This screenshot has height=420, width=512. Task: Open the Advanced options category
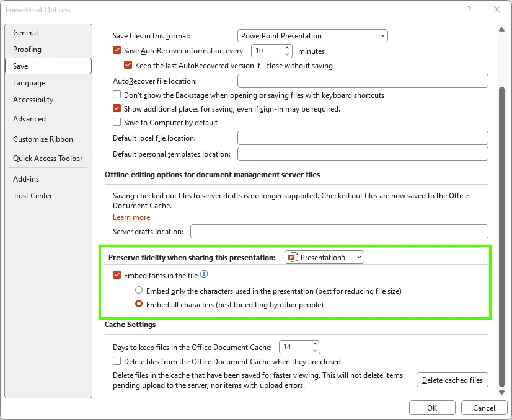(29, 119)
